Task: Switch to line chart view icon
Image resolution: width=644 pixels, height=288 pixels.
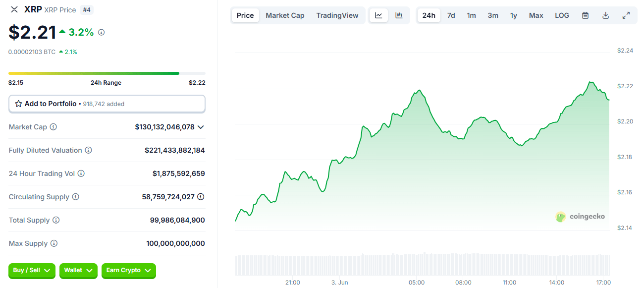Action: pyautogui.click(x=378, y=15)
